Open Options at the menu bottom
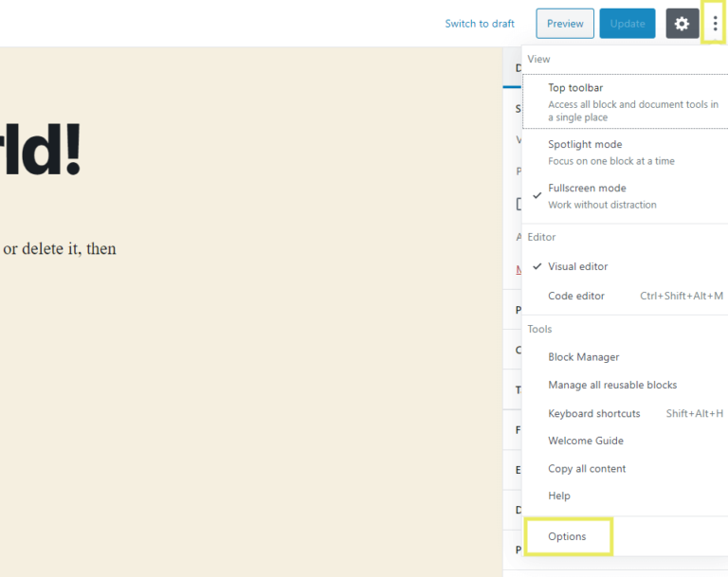Image resolution: width=728 pixels, height=577 pixels. point(568,536)
